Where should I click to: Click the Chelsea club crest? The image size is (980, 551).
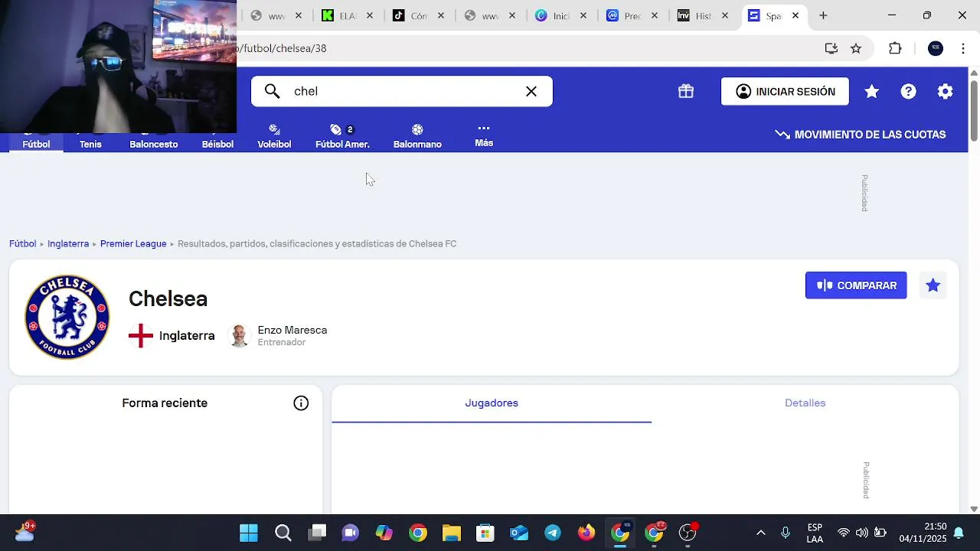[x=67, y=317]
